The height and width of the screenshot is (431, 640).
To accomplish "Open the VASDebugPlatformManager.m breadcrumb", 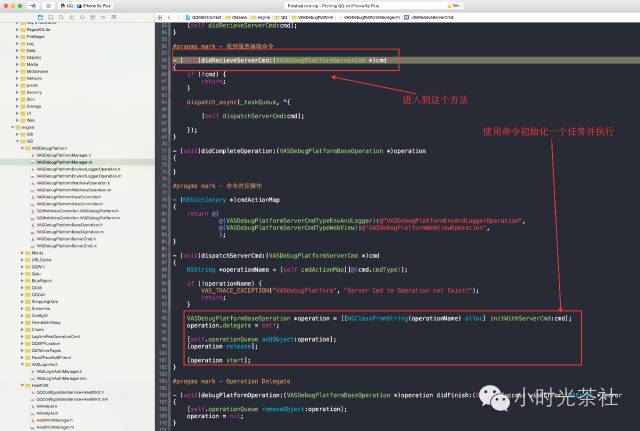I will coord(369,18).
